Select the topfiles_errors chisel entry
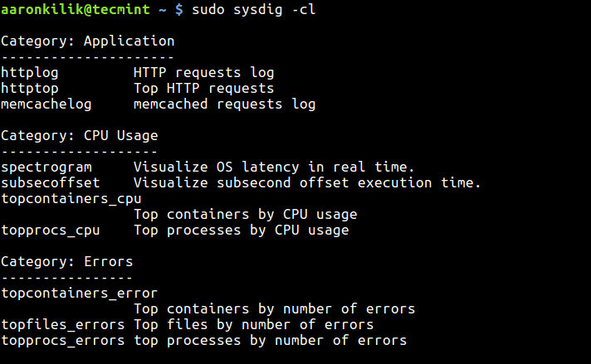The image size is (591, 364). point(63,325)
